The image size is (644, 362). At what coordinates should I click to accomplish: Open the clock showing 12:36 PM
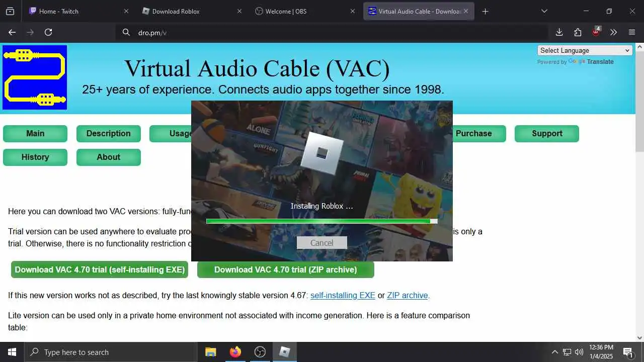[601, 352]
